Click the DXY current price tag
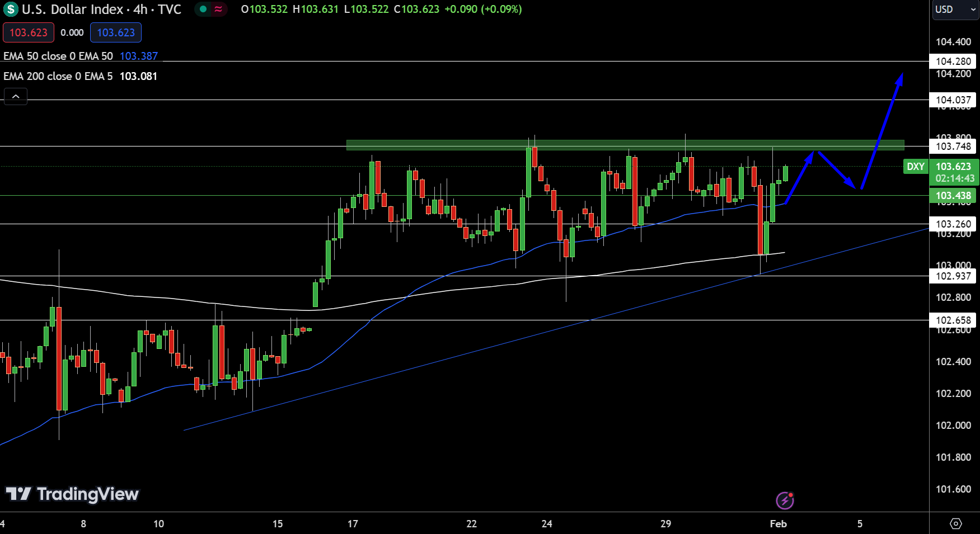The width and height of the screenshot is (980, 534). tap(916, 167)
